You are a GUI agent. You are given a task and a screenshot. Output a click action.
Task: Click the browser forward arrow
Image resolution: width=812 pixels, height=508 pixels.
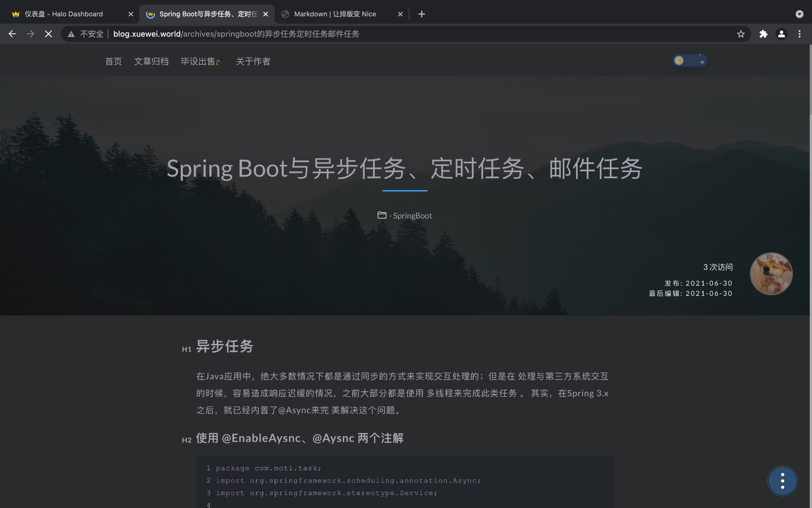point(30,34)
